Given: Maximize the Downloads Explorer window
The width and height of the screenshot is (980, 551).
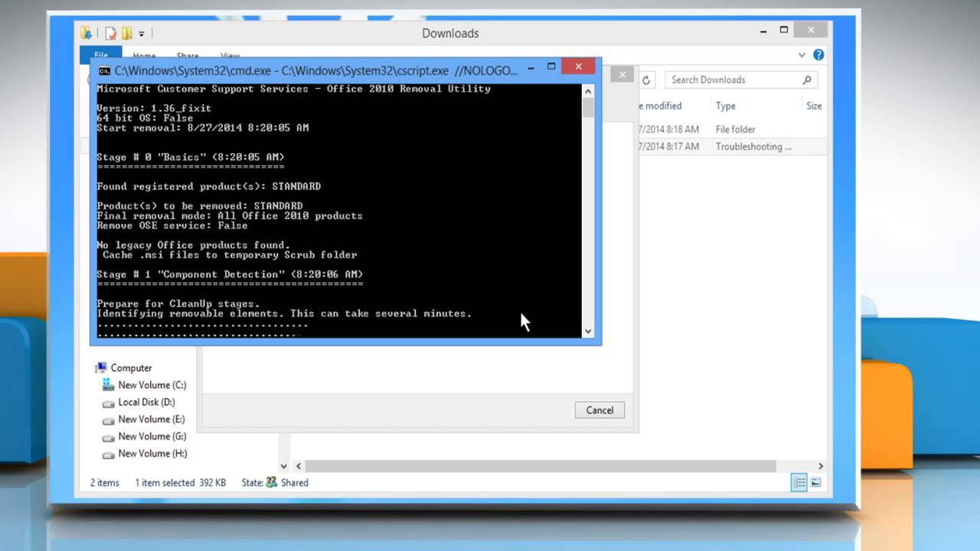Looking at the screenshot, I should tap(783, 30).
